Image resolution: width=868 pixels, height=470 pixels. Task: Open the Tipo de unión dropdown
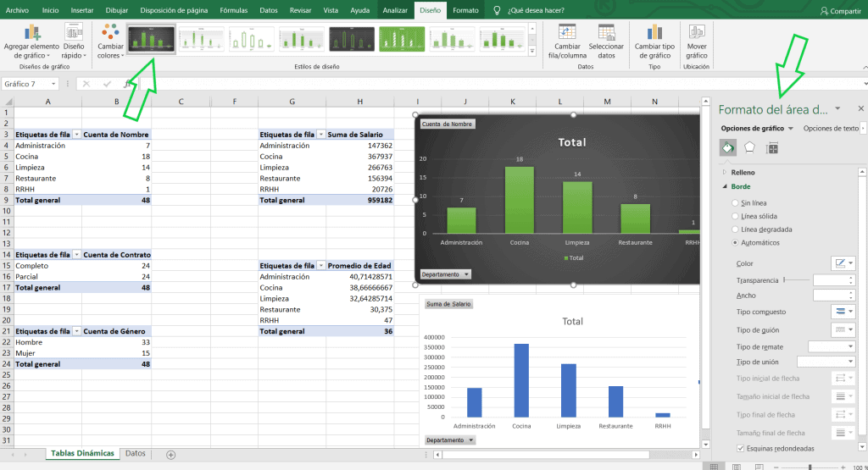pos(826,362)
